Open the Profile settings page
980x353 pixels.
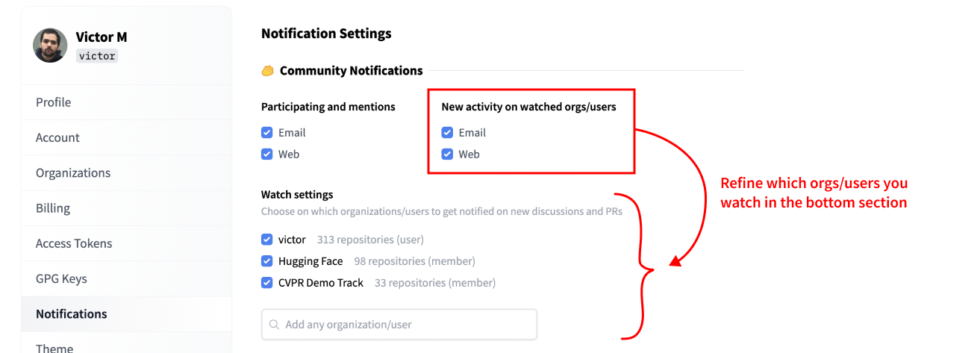(x=54, y=102)
